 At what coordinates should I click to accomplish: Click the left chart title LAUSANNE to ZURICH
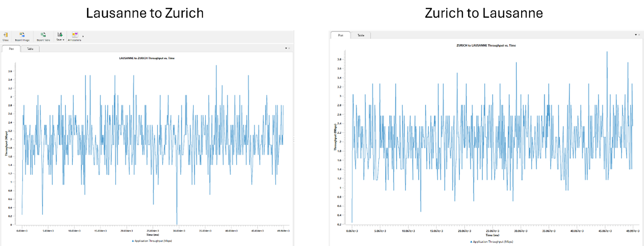pyautogui.click(x=147, y=58)
